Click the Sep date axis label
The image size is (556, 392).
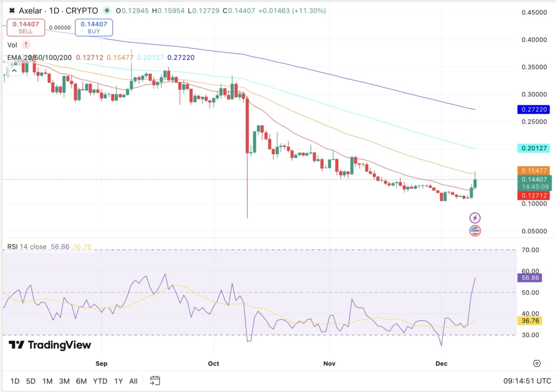click(x=102, y=363)
